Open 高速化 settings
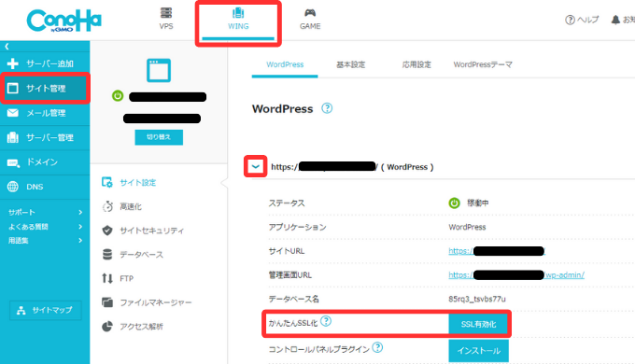Viewport: 635px width, 364px height. click(131, 206)
